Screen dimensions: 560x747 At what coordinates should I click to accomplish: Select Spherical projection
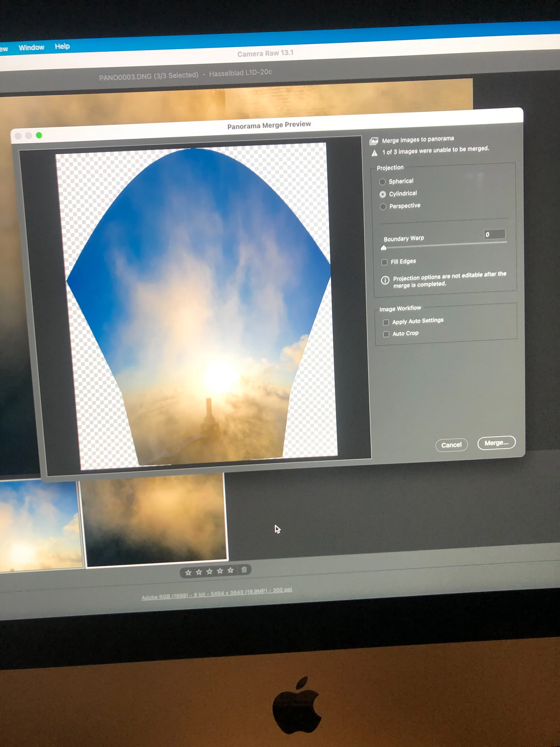coord(382,182)
